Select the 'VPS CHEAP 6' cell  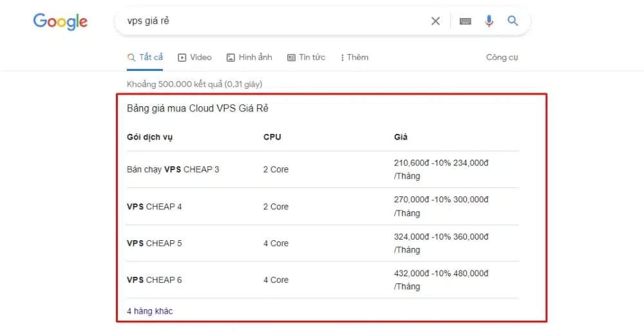[x=154, y=280]
